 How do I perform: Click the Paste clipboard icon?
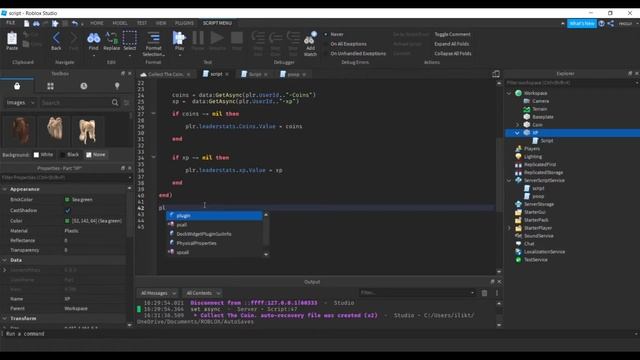(12, 38)
